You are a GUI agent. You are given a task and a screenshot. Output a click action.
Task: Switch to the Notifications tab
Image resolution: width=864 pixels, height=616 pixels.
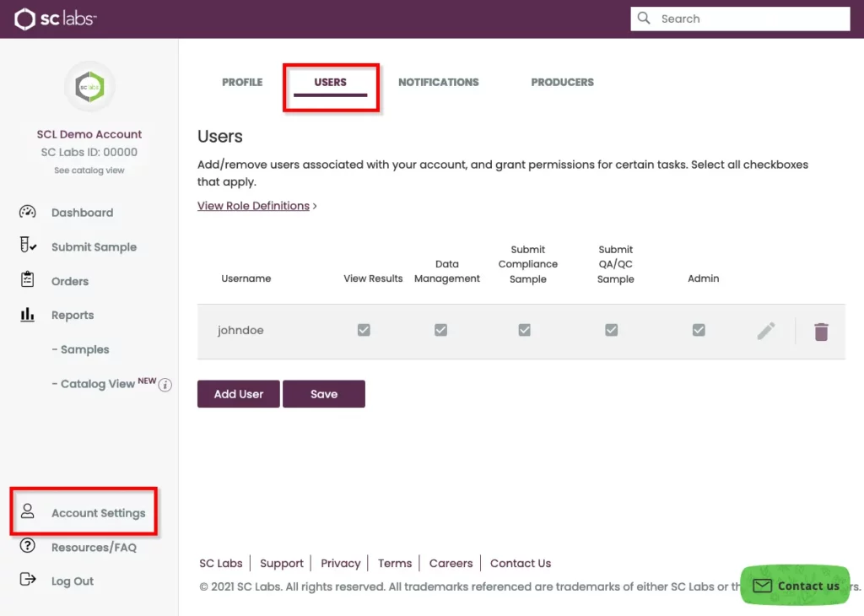438,82
